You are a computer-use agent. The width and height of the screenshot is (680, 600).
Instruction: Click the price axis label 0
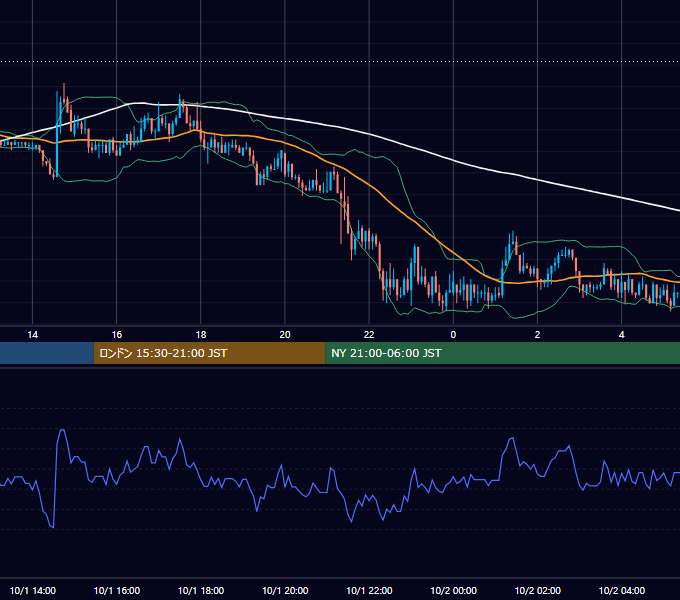tap(453, 335)
